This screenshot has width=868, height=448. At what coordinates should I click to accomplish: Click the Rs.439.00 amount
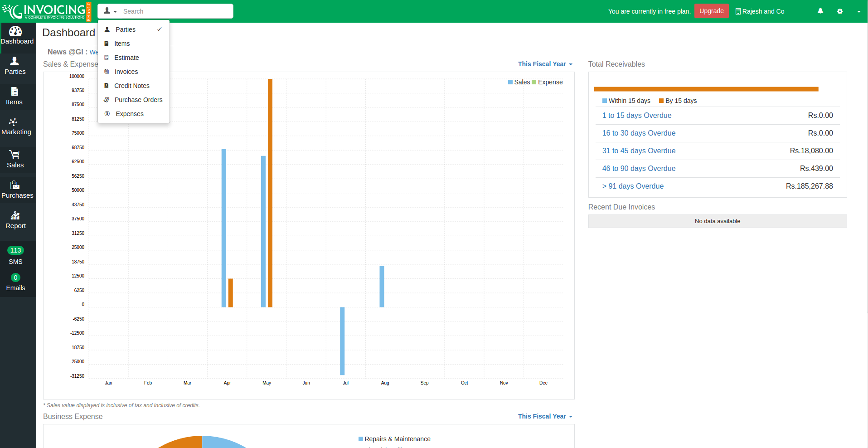point(816,169)
